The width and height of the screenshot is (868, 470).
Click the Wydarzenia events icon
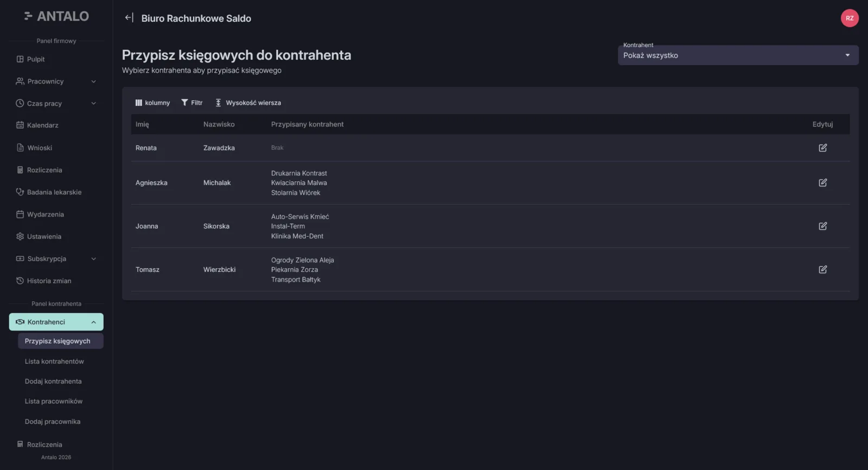(x=20, y=214)
